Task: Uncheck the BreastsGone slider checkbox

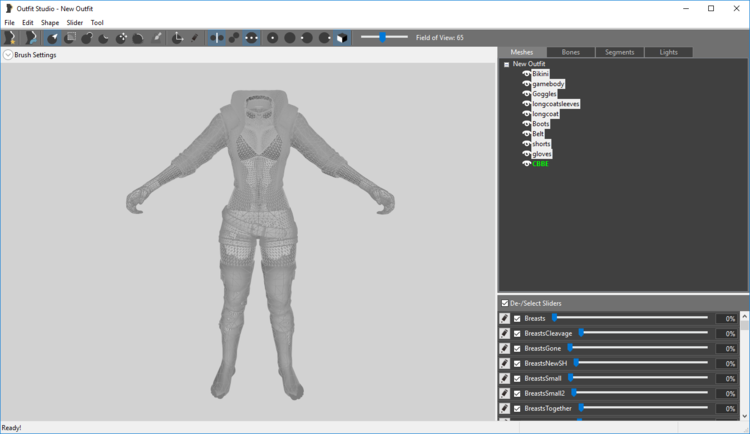Action: (517, 348)
